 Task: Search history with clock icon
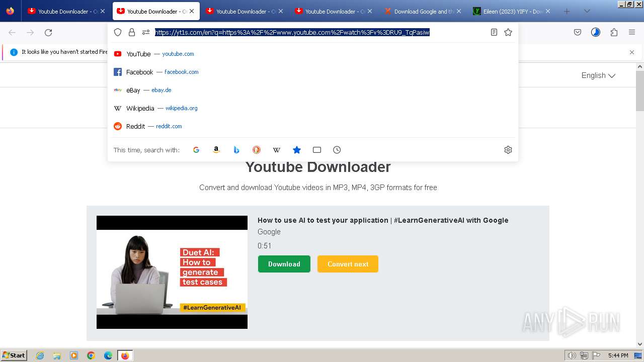pyautogui.click(x=337, y=150)
